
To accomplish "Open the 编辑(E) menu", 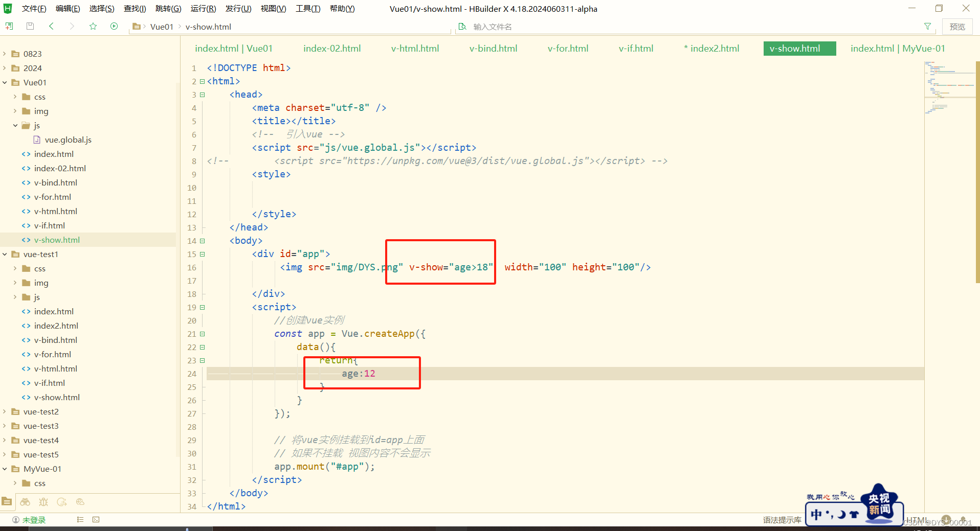I will point(68,9).
